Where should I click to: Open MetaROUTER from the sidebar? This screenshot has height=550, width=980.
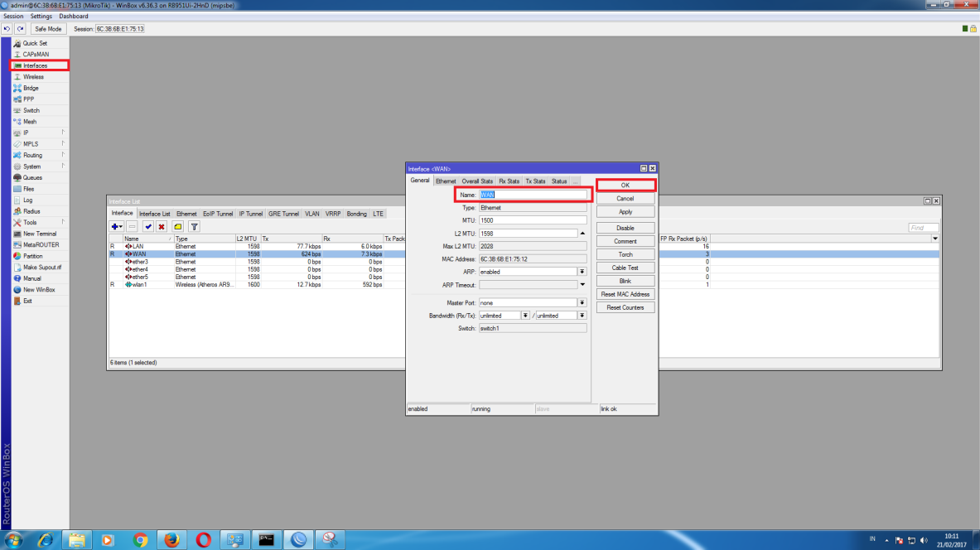click(41, 245)
